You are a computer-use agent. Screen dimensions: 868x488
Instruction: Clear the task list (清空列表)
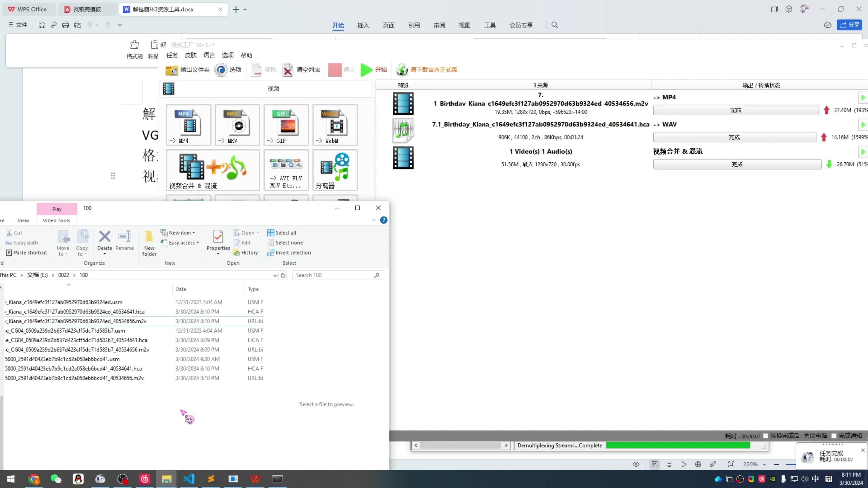(x=301, y=70)
